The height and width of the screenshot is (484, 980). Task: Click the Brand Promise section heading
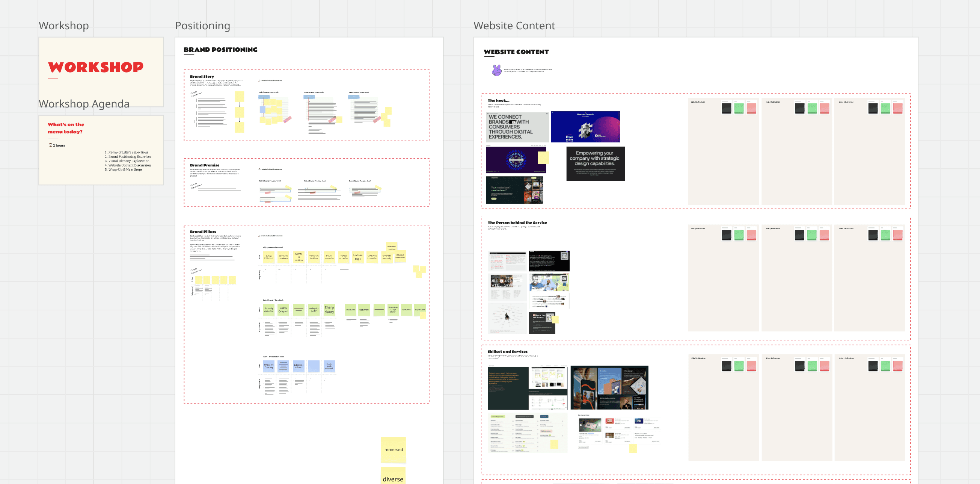(204, 165)
